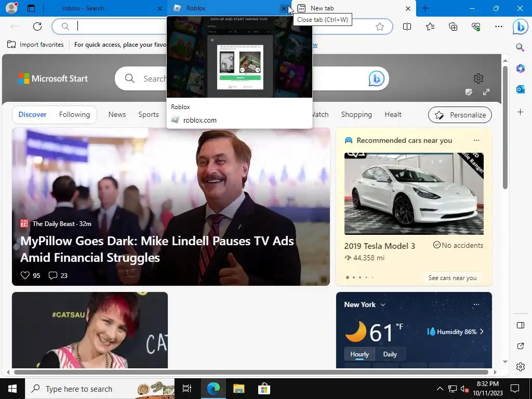Image resolution: width=532 pixels, height=399 pixels.
Task: Open Recommended cars card options ellipsis
Action: (476, 140)
